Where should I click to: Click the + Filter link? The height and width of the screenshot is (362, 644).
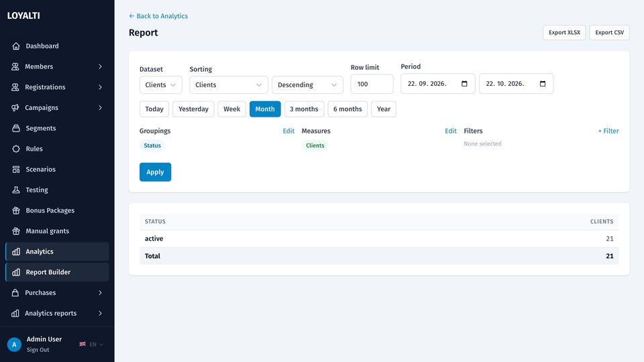click(x=608, y=131)
